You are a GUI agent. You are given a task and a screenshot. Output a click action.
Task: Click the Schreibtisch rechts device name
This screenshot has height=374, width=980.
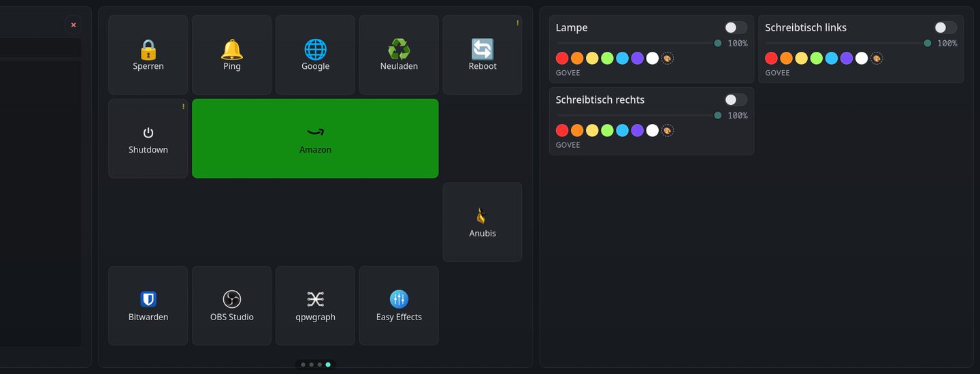[600, 99]
